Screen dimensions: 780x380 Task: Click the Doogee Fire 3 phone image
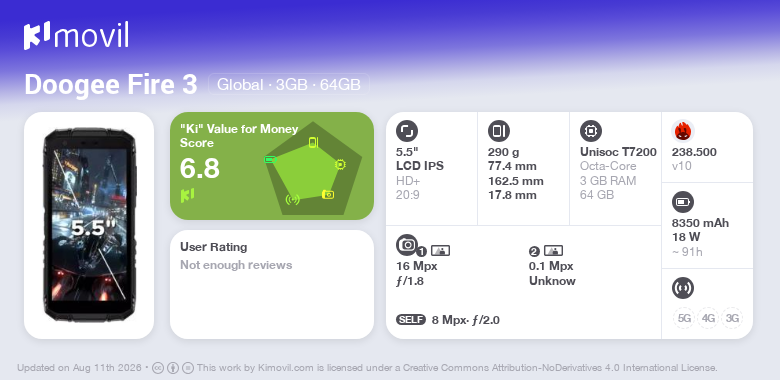pyautogui.click(x=89, y=225)
